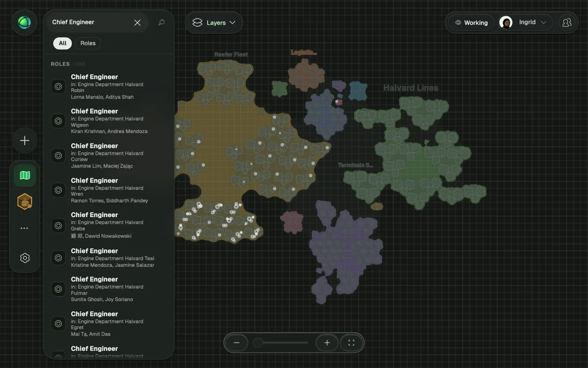Click the green globe app logo
The image size is (588, 368).
coord(24,23)
